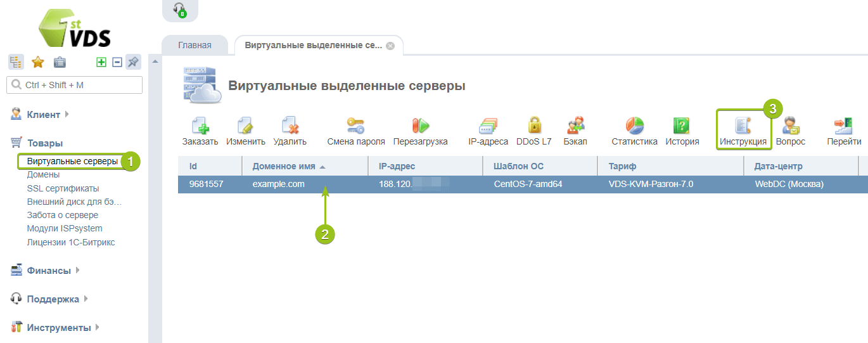This screenshot has height=343, width=868.
Task: Sort by IP-адрес column header
Action: click(x=426, y=167)
